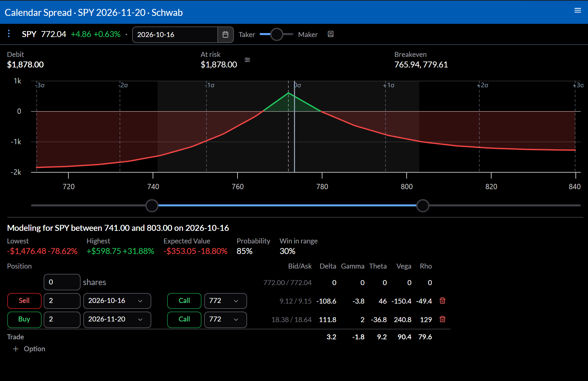Screen dimensions: 588x381
Task: Click Expected Value -$353.05 -18.80%
Action: [x=196, y=251]
